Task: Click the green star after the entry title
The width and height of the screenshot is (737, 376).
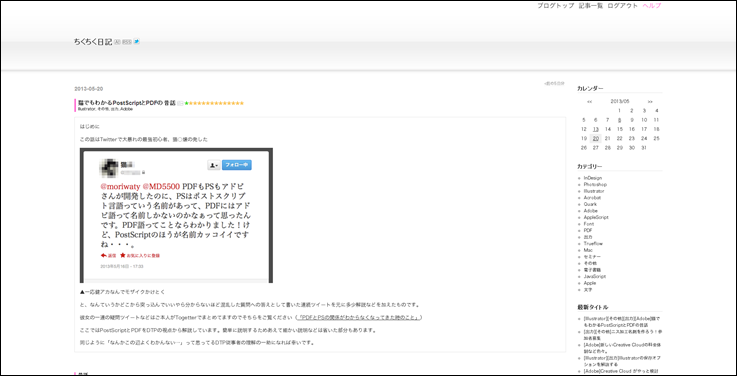Action: (x=186, y=103)
